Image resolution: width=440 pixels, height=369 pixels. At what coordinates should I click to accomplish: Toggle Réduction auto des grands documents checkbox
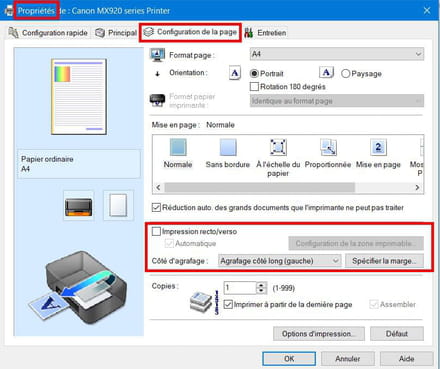pyautogui.click(x=156, y=208)
